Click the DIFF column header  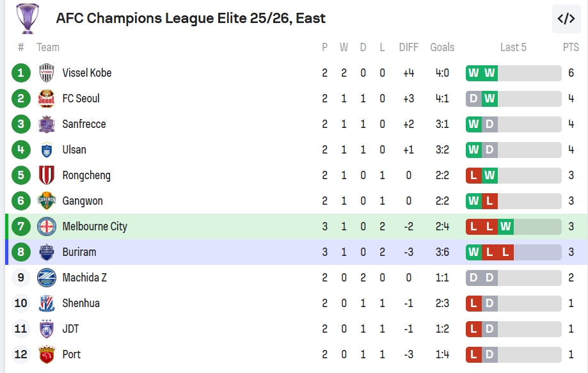[408, 47]
